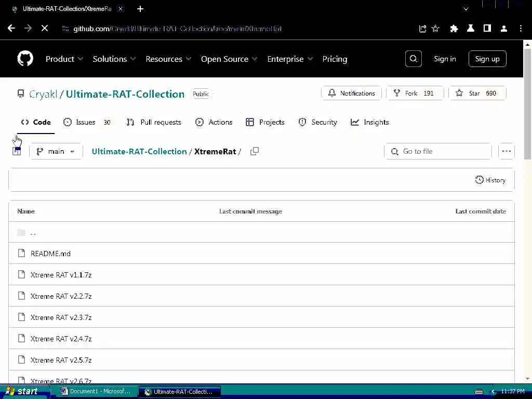
Task: Open the Product dropdown menu
Action: (x=64, y=59)
